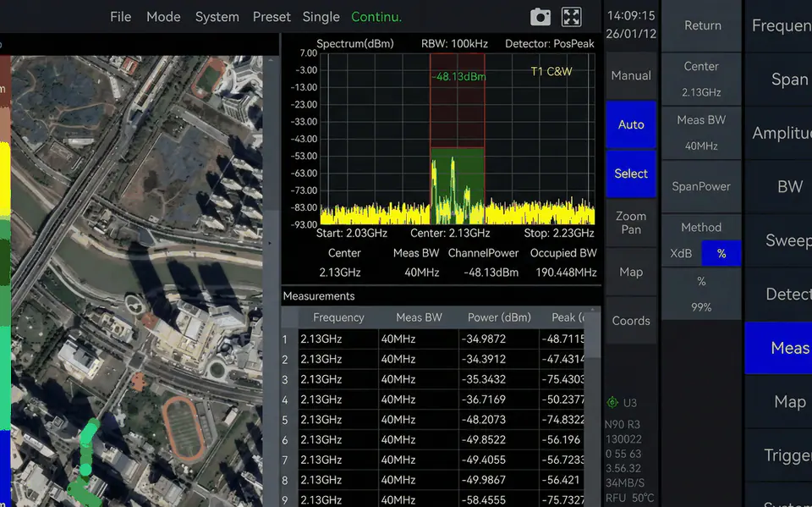Click the Frequency column header
The width and height of the screenshot is (812, 507).
pyautogui.click(x=338, y=317)
